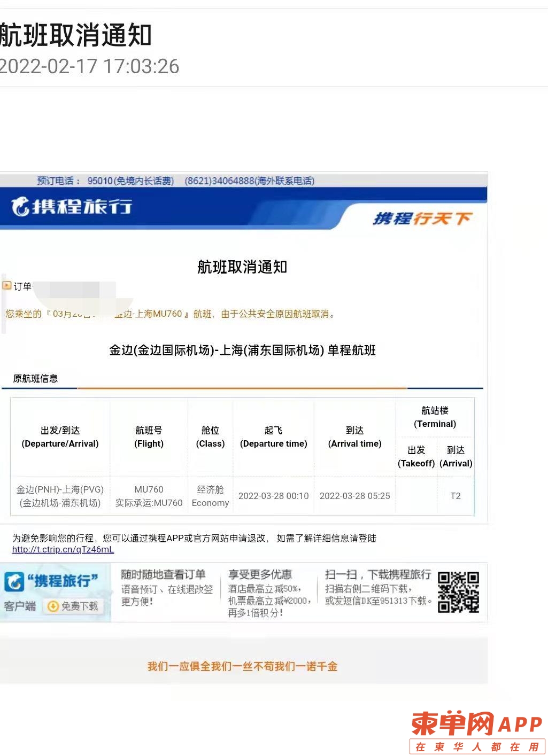Click the 出发 (Takeoff) sub-header
The height and width of the screenshot is (756, 548).
point(416,457)
